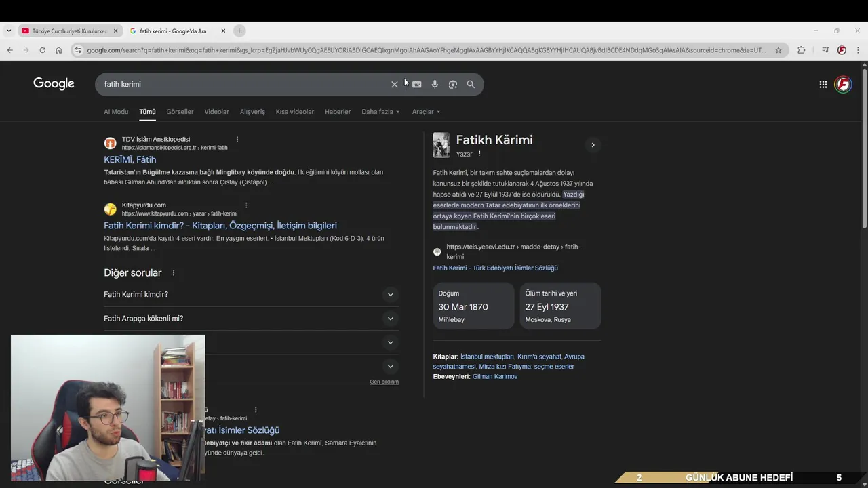
Task: Click the Ölüm tarihi 27 Eyl 1937 card
Action: tap(560, 306)
